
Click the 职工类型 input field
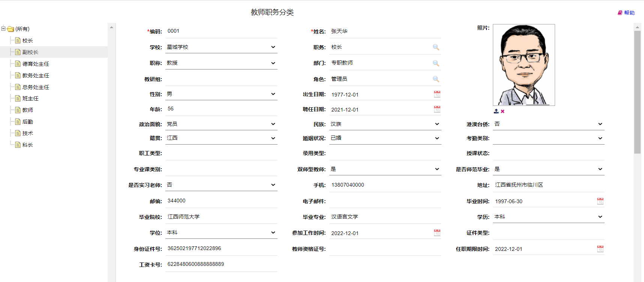(x=221, y=153)
